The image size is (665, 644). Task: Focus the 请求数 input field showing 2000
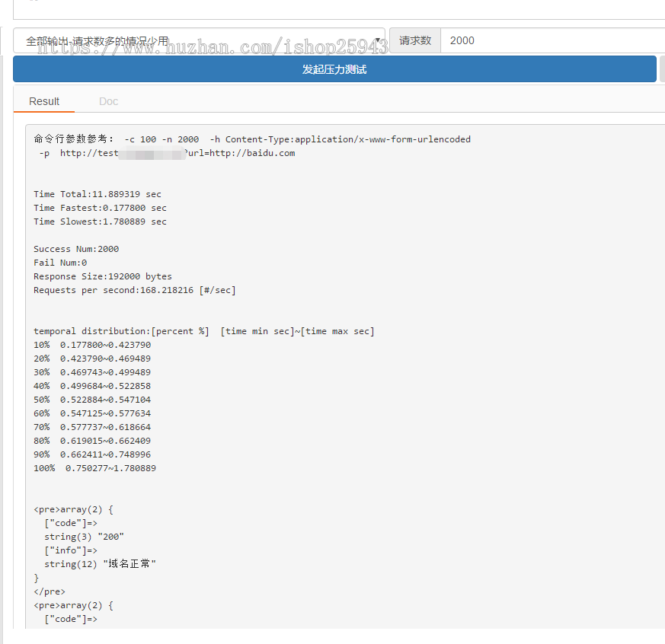pos(552,40)
